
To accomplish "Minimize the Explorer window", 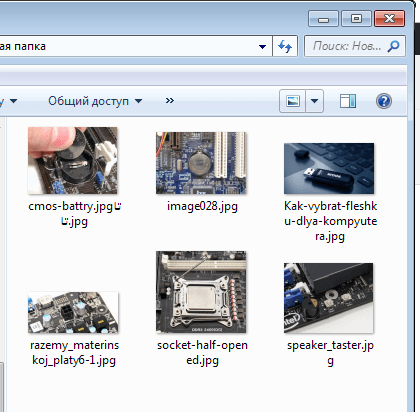I will coord(323,19).
